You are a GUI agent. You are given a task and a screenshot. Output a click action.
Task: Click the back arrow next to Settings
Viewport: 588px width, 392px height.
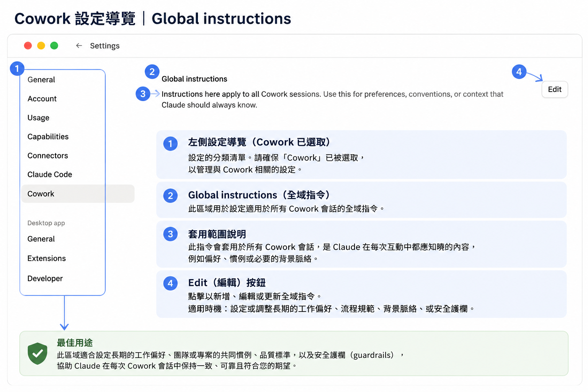(x=79, y=46)
